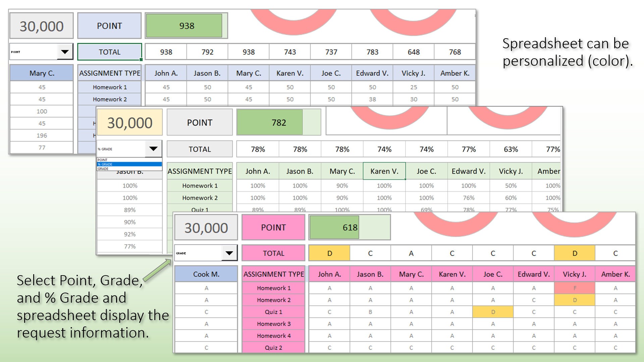Viewport: 644px width, 362px height.
Task: Click the Cook M. header cell
Action: tap(206, 274)
